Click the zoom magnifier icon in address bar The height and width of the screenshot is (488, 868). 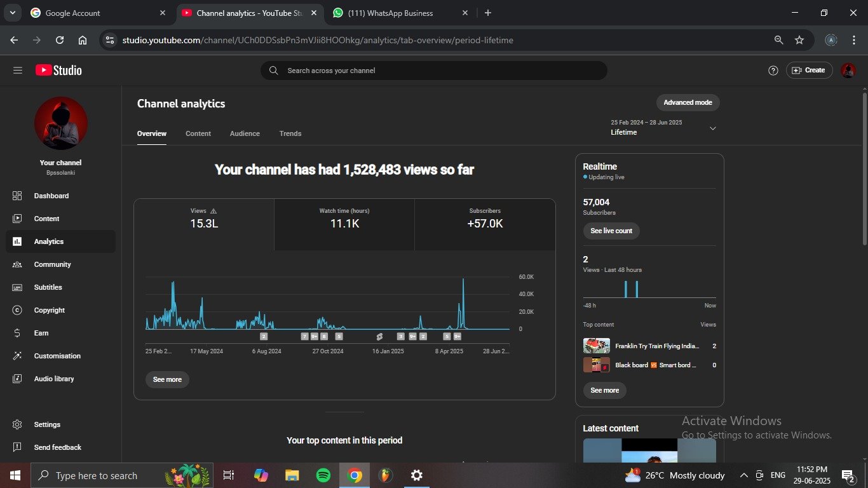(778, 40)
